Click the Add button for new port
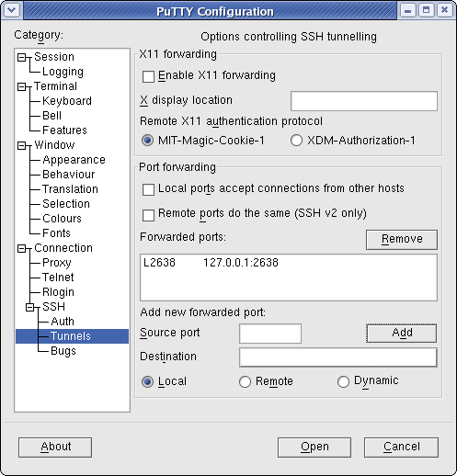Viewport: 457px width, 476px height. click(x=402, y=333)
